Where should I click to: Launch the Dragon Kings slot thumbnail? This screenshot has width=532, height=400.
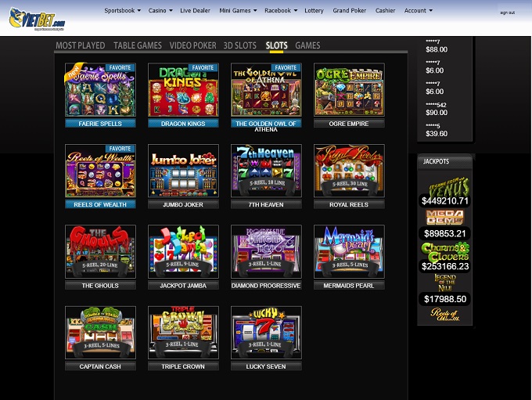(183, 91)
